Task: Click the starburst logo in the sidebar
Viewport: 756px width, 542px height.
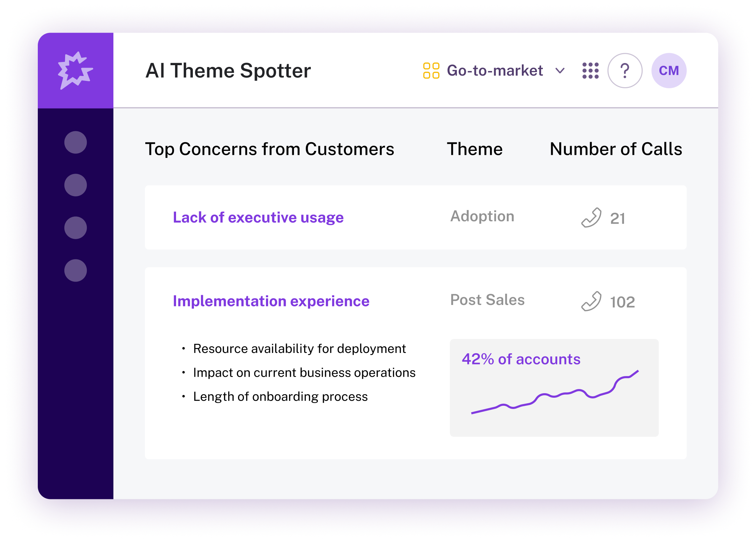Action: click(75, 70)
